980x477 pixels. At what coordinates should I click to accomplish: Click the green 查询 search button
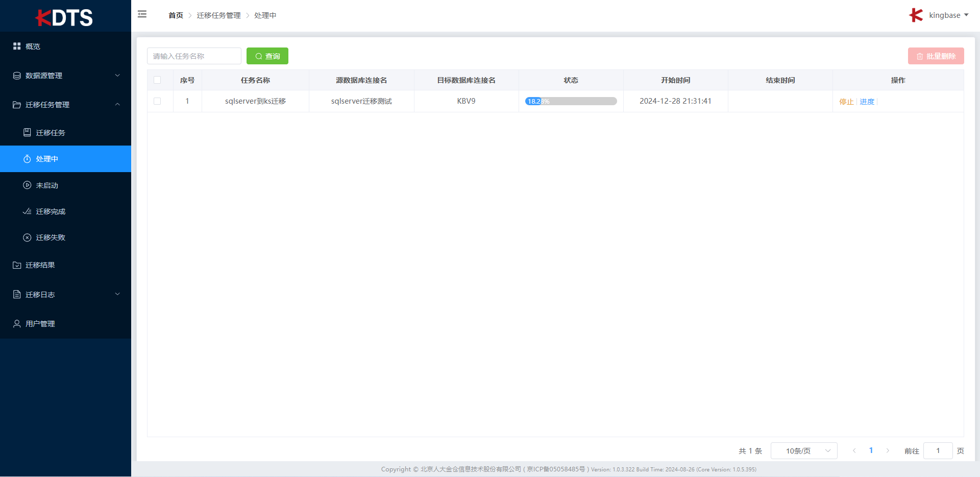(x=267, y=56)
